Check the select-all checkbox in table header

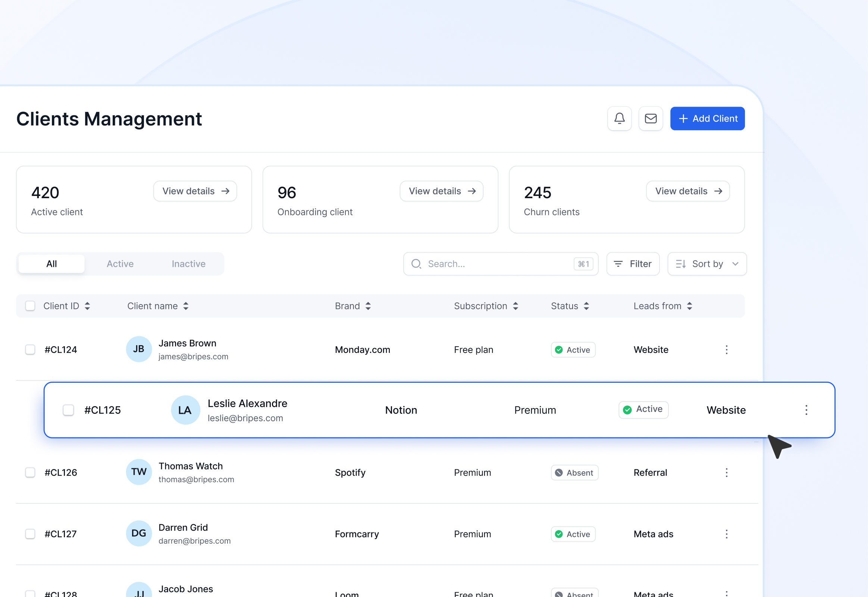pos(30,306)
